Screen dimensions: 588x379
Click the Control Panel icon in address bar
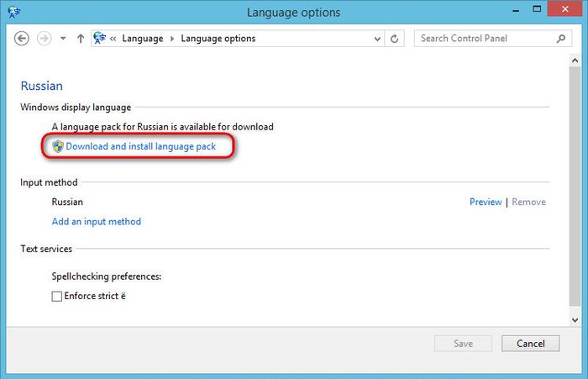pyautogui.click(x=101, y=39)
